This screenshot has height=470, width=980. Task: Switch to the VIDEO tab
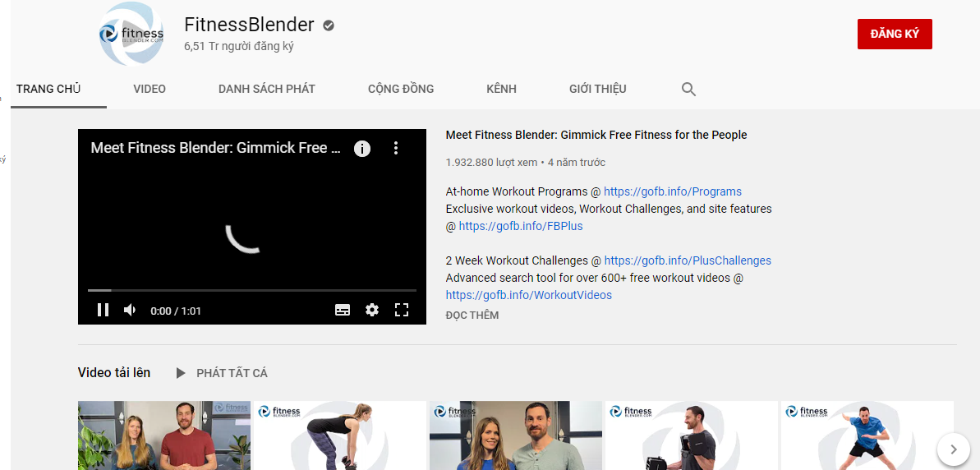[x=150, y=89]
